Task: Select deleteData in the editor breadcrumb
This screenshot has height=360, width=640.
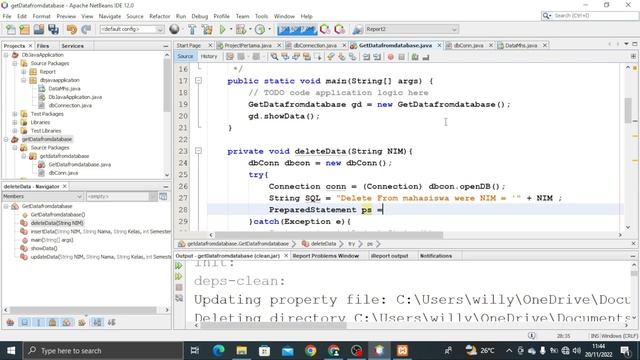Action: [x=323, y=244]
